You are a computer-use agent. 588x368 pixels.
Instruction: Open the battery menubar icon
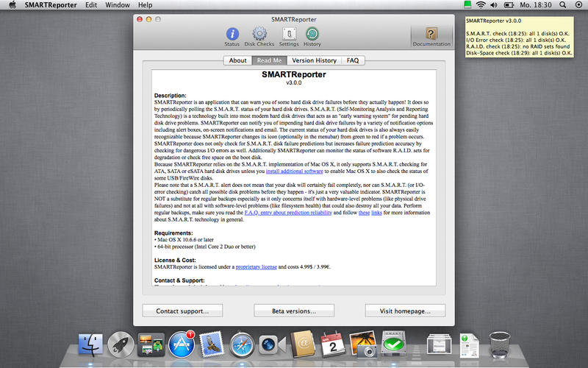509,5
